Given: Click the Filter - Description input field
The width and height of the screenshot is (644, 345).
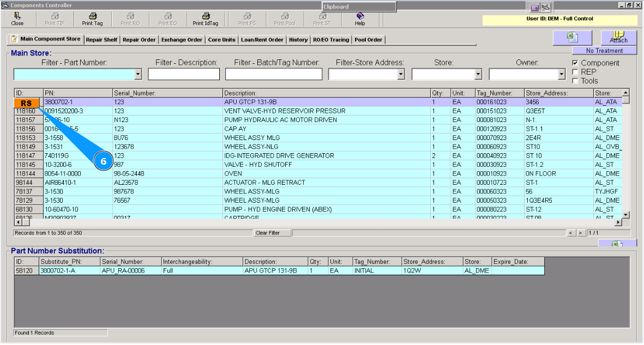Looking at the screenshot, I should [184, 74].
